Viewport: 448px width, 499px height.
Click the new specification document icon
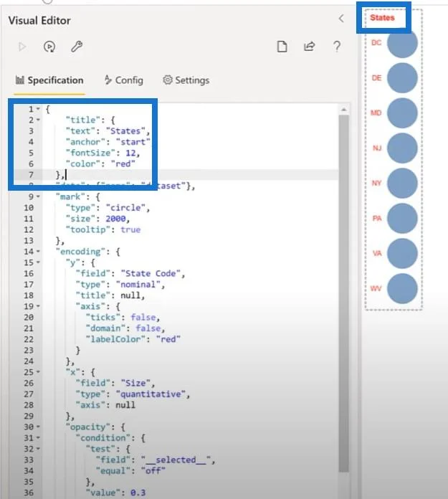click(282, 47)
